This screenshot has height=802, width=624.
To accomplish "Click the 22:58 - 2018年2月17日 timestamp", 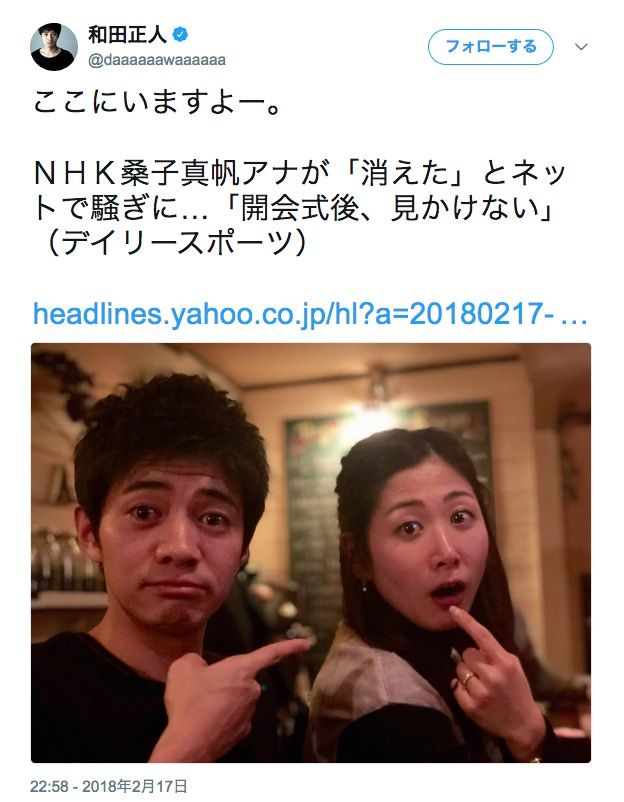I will [x=108, y=786].
